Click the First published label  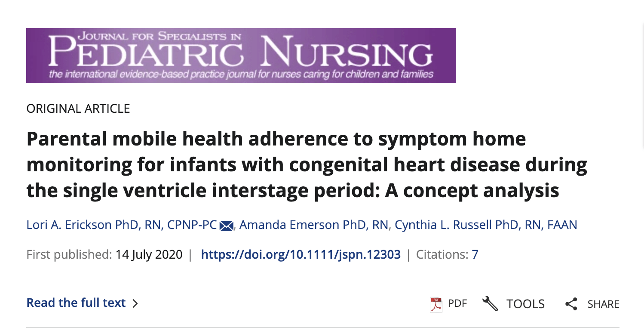pyautogui.click(x=69, y=255)
